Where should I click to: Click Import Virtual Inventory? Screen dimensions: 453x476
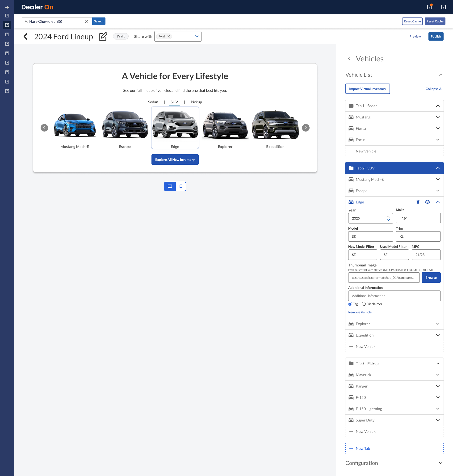[368, 89]
